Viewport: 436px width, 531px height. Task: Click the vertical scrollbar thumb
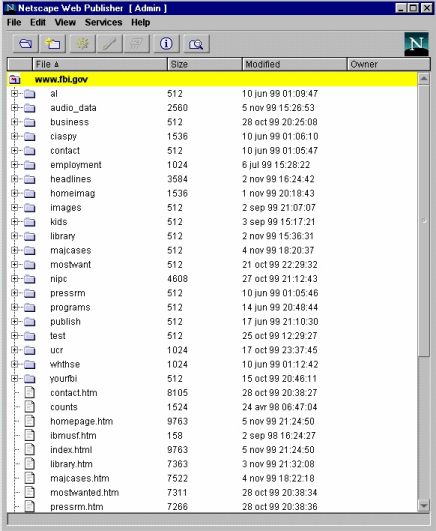click(423, 220)
